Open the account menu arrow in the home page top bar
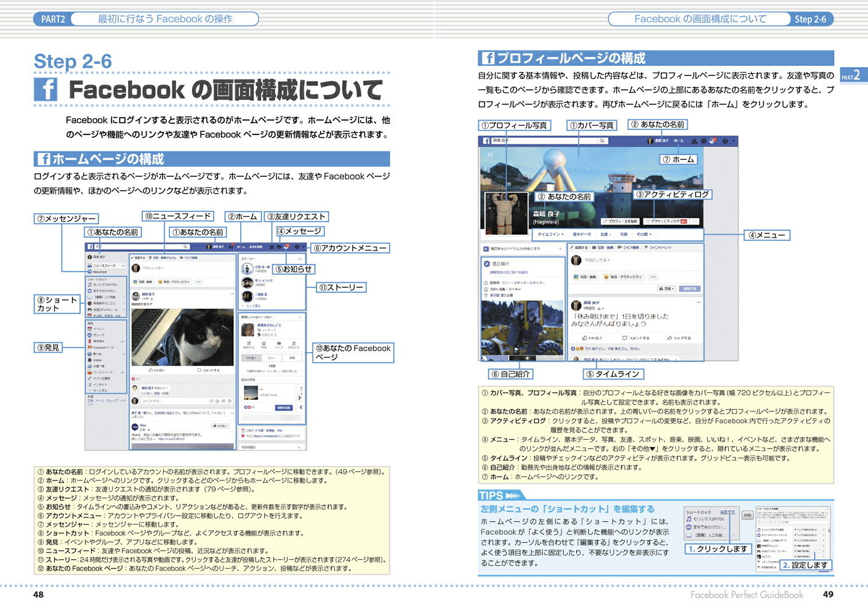 (x=303, y=247)
